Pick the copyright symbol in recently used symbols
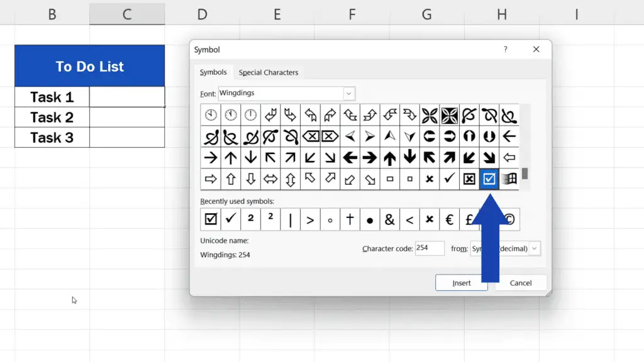Screen dimensions: 644x362 point(509,220)
